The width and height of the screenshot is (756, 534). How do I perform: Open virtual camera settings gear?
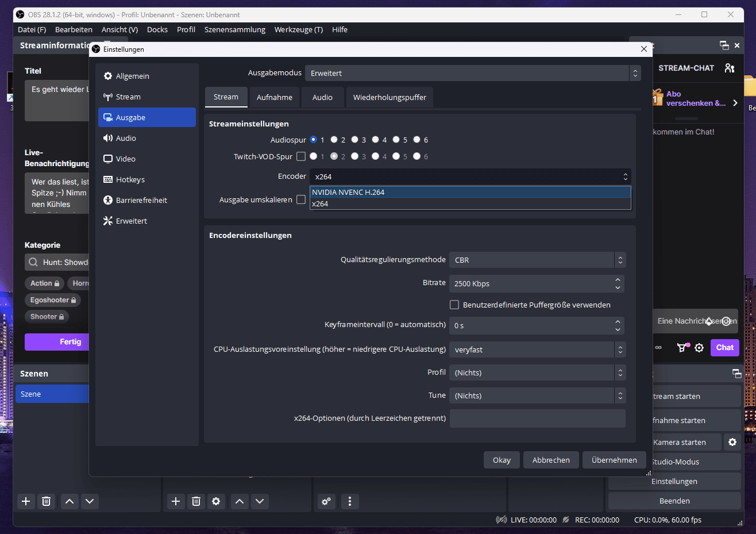[732, 442]
